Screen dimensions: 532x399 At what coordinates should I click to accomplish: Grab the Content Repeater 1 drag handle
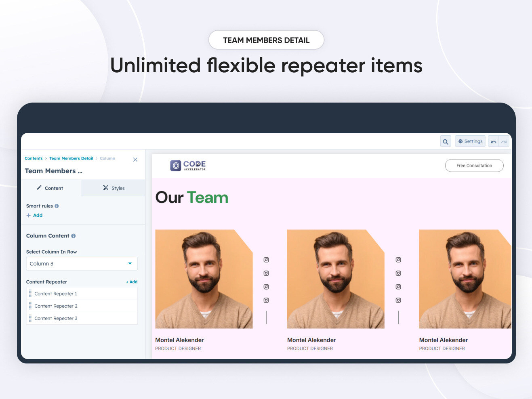point(30,294)
